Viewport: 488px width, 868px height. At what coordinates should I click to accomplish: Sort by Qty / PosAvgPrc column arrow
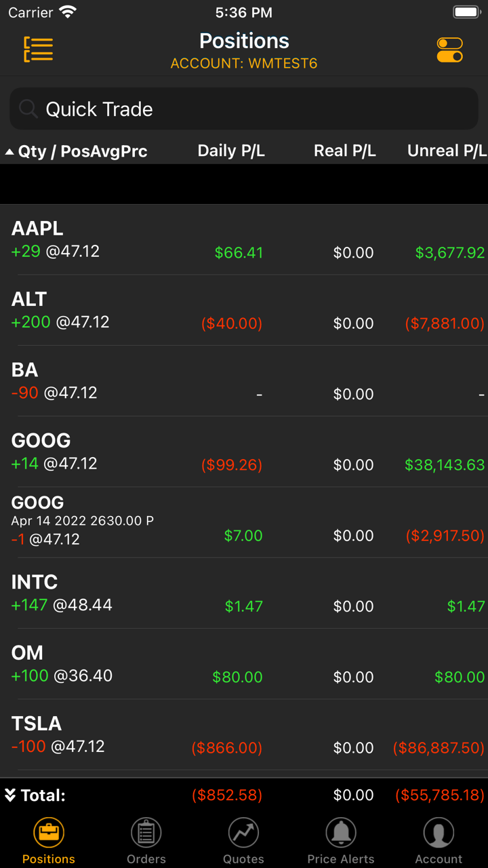pyautogui.click(x=9, y=152)
